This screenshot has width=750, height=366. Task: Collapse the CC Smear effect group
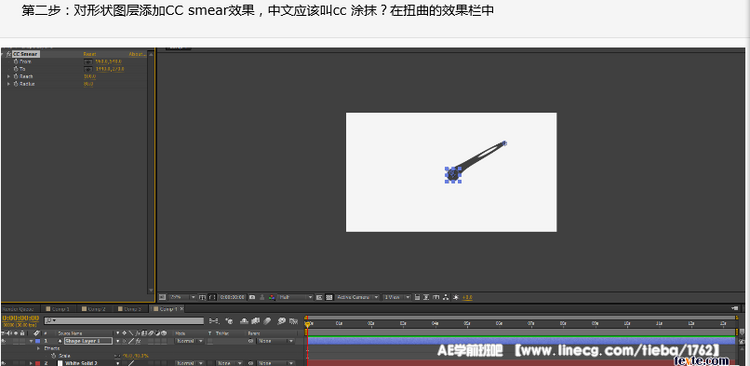[2, 54]
